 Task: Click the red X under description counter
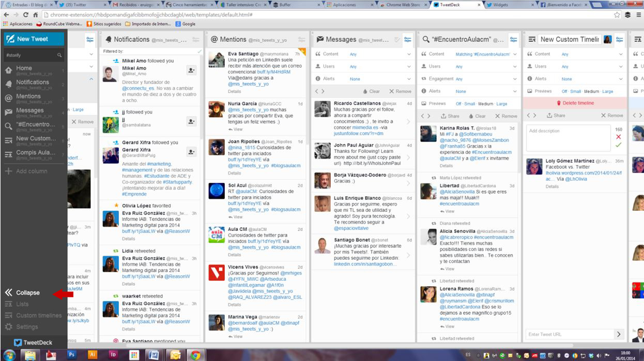coord(618,137)
